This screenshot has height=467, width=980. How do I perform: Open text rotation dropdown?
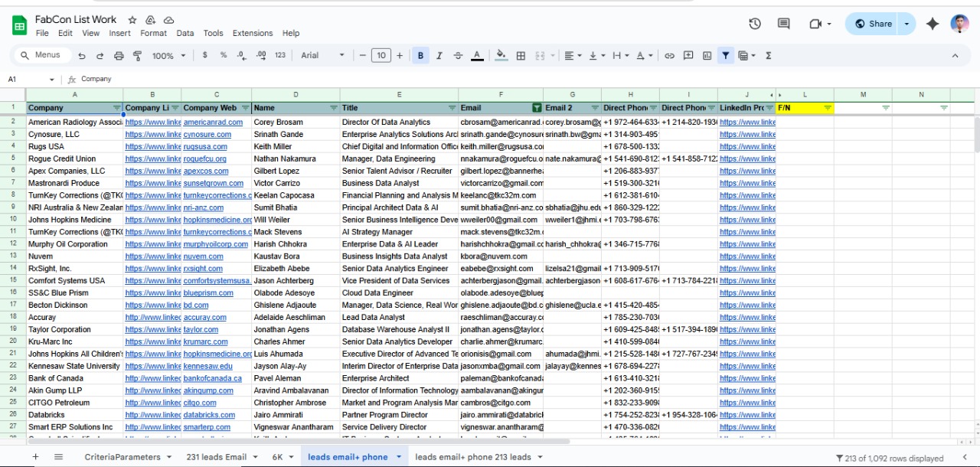coord(645,55)
